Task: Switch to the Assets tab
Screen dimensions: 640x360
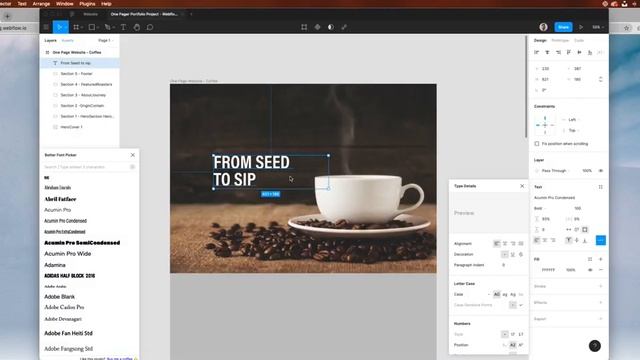Action: point(67,40)
